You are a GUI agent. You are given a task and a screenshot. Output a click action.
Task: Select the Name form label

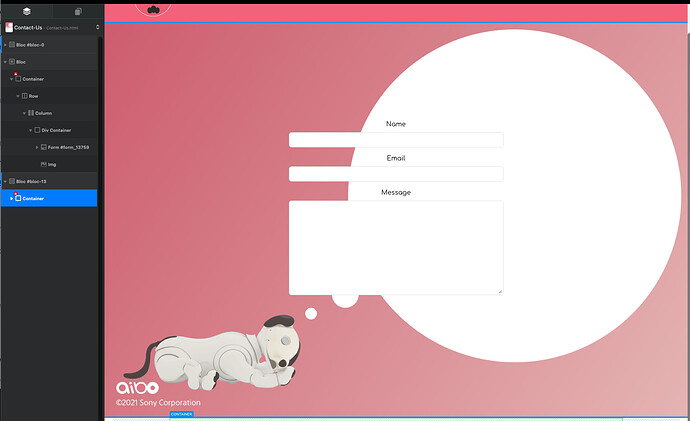(x=396, y=124)
